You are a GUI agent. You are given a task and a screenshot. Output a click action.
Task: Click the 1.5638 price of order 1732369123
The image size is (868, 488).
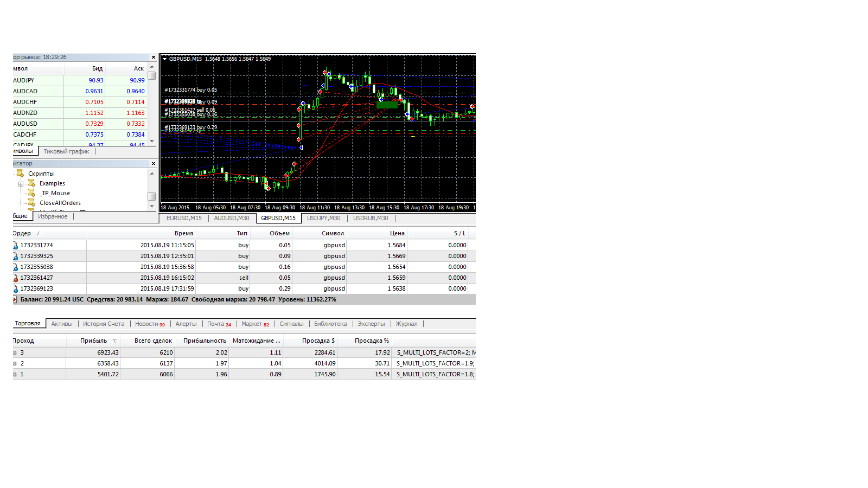[396, 288]
